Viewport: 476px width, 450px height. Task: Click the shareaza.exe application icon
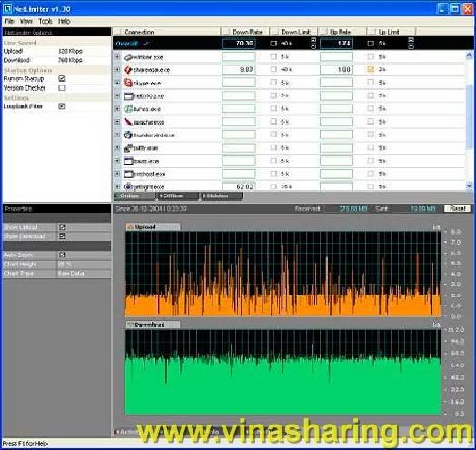tap(128, 70)
